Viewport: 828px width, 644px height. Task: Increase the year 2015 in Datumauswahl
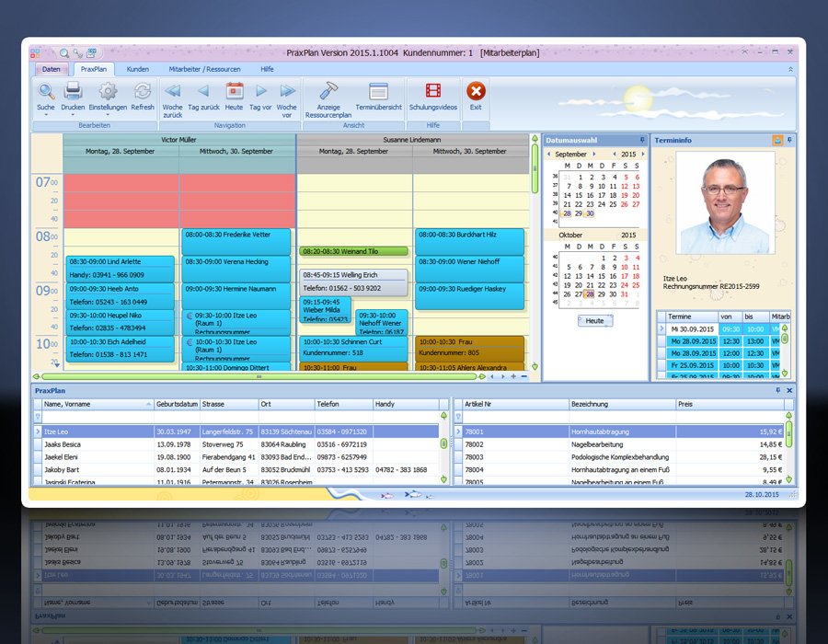point(643,155)
